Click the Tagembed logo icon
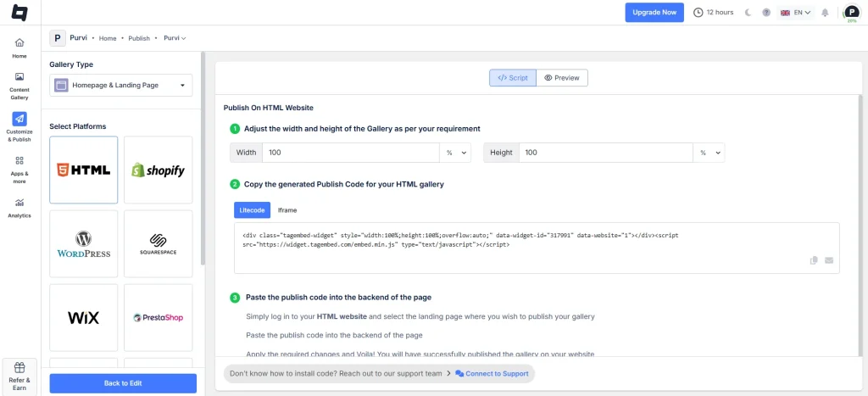Screen dimensions: 868x396 tap(19, 12)
